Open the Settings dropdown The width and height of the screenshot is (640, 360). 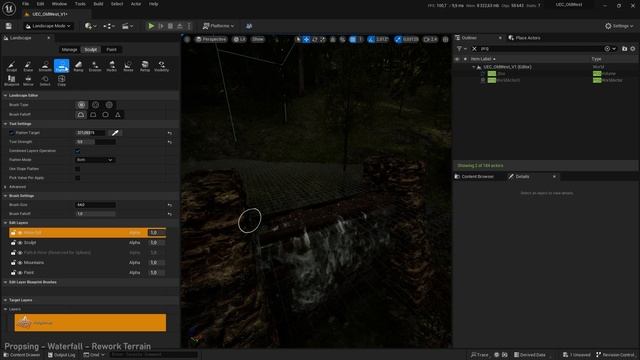[619, 26]
